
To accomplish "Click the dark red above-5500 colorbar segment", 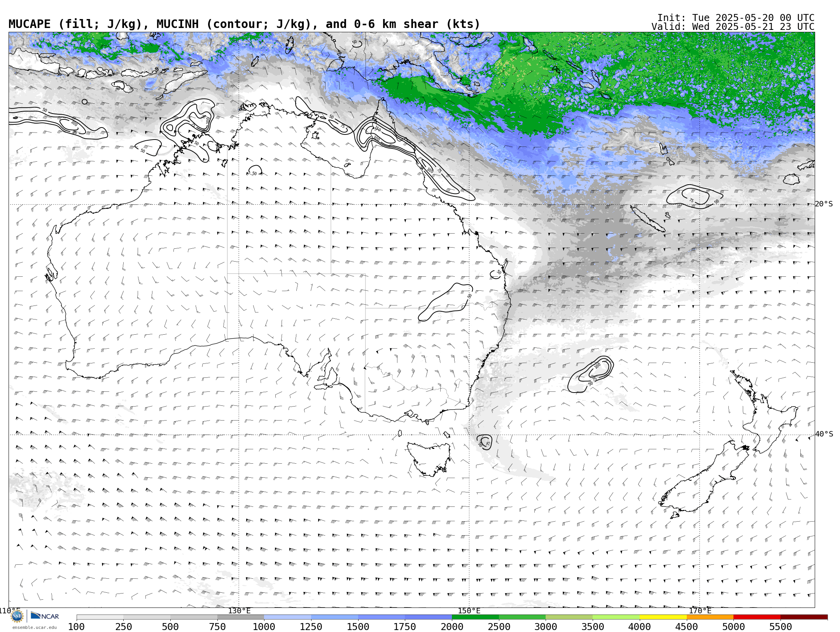I will pos(804,617).
